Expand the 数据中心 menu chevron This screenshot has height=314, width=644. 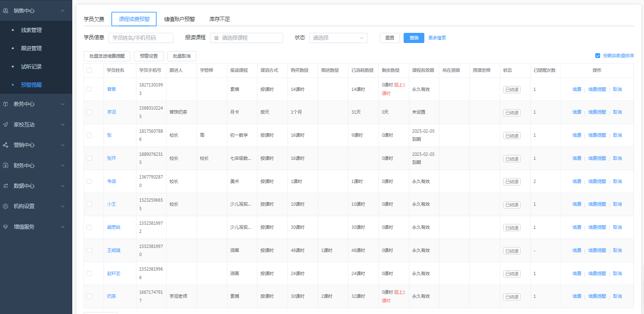click(x=63, y=186)
